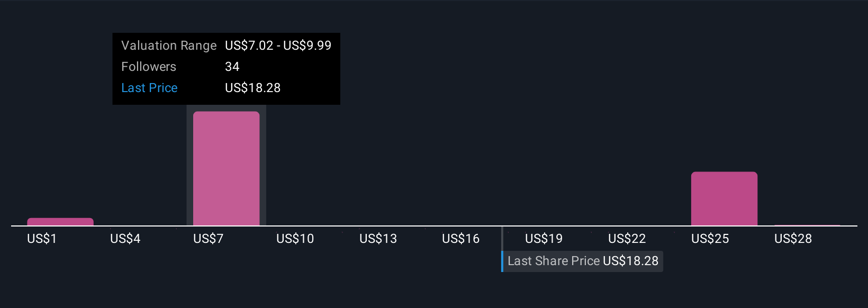Click the US$25 valuation bar

pos(724,198)
